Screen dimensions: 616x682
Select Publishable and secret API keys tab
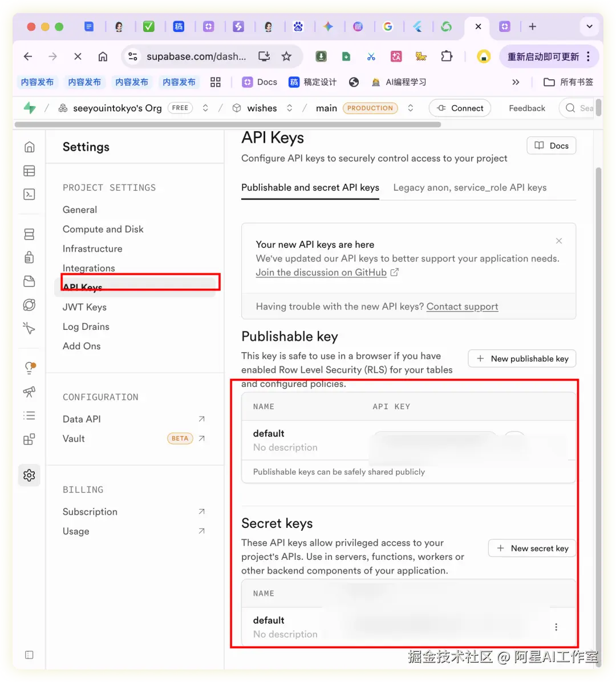point(310,187)
